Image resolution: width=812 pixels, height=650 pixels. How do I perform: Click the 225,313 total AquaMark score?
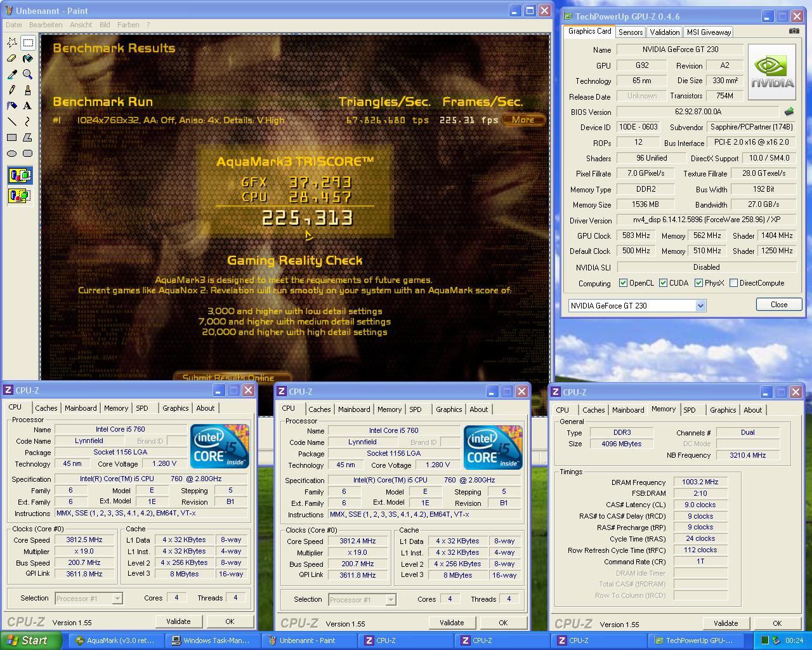307,218
